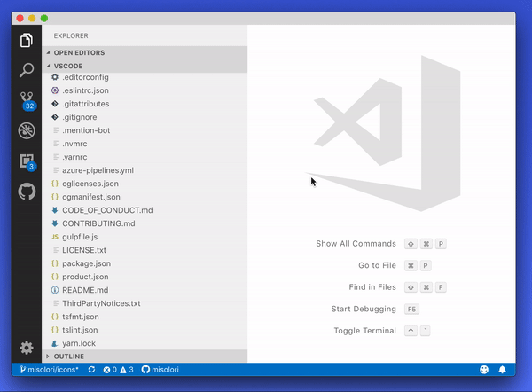Click the info icon beside README.md

tap(55, 290)
